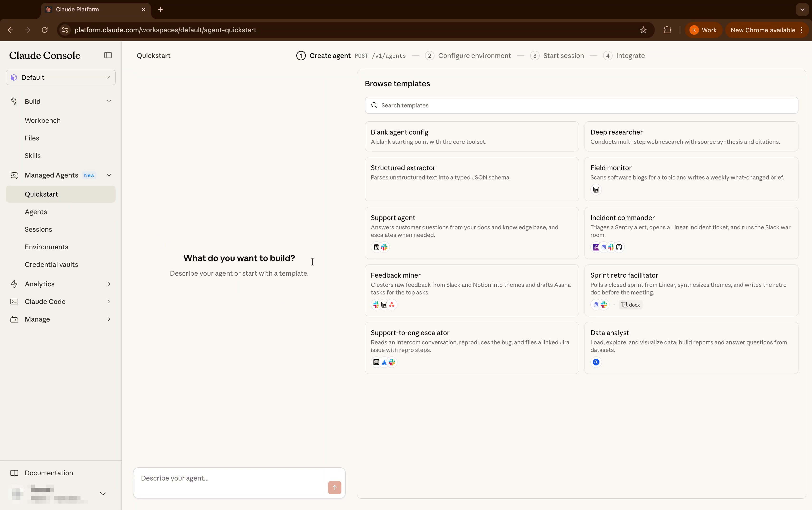Choose the Field monitor template

point(691,179)
